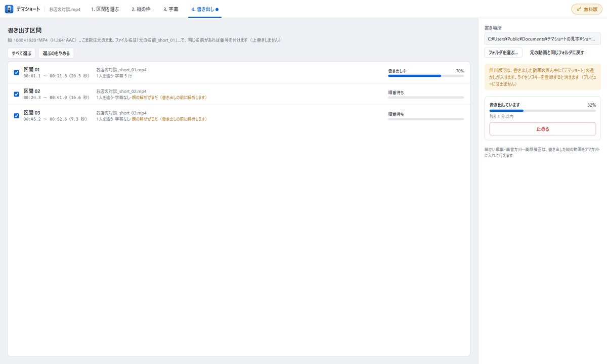
Task: Switch to the 2. 縦の枠 tab
Action: coord(141,9)
